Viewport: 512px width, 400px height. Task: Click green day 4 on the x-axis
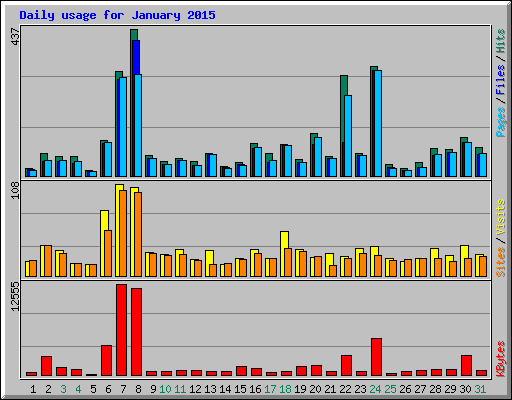coord(78,389)
